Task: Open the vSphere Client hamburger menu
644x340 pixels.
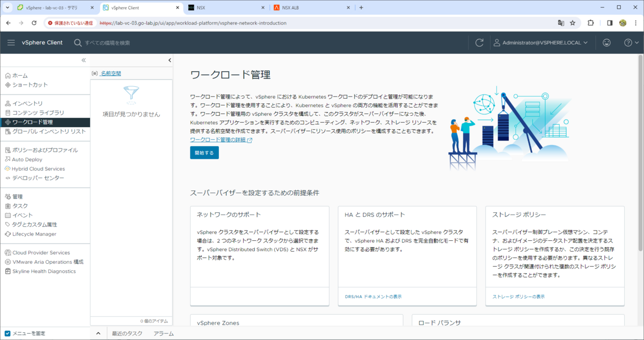Action: (11, 42)
